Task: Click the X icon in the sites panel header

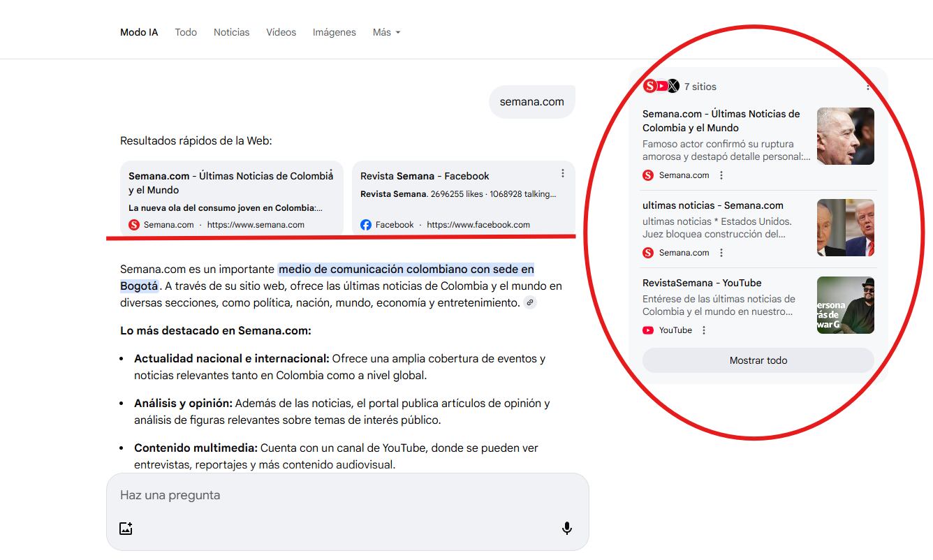Action: tap(673, 86)
